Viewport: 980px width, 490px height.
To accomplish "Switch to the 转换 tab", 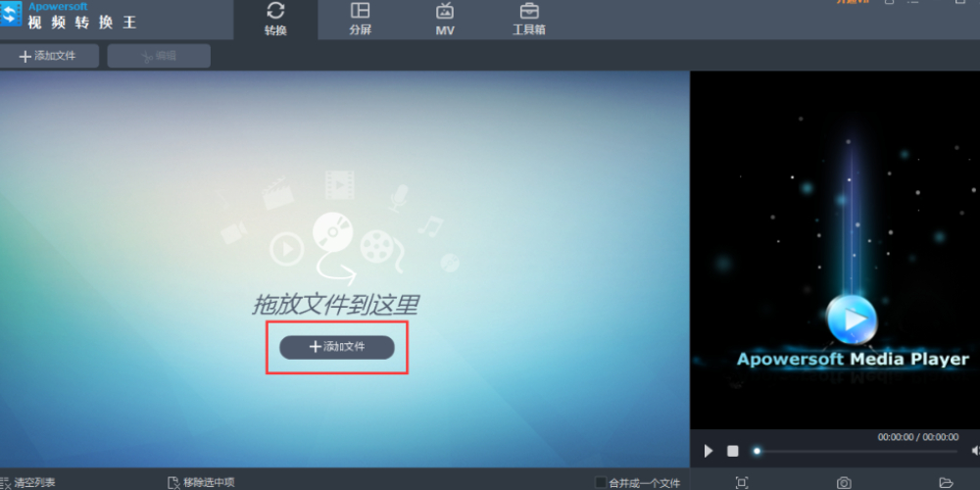I will click(275, 20).
